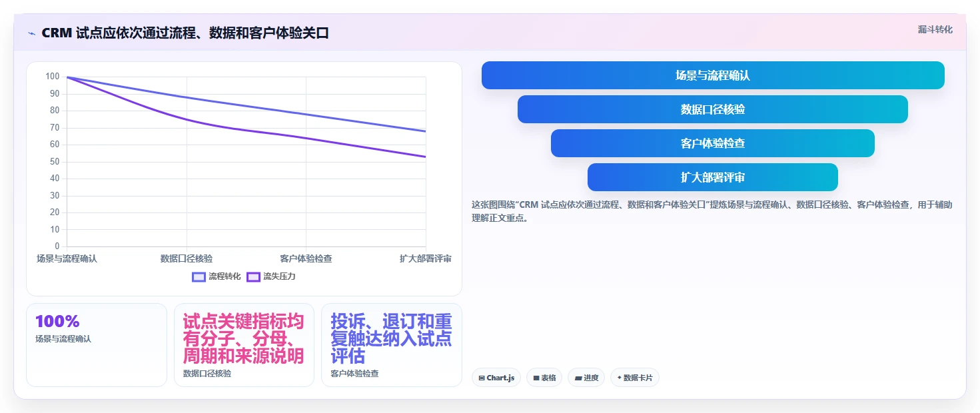Screen dimensions: 980x413
Task: Click the lightning icon beside the CRM title
Action: tap(31, 33)
